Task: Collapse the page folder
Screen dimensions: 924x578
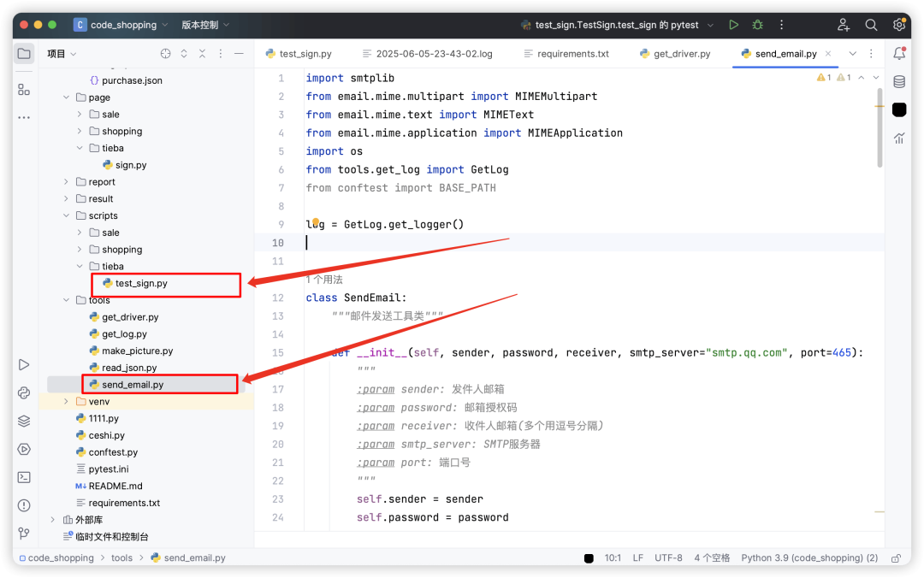Action: 66,97
